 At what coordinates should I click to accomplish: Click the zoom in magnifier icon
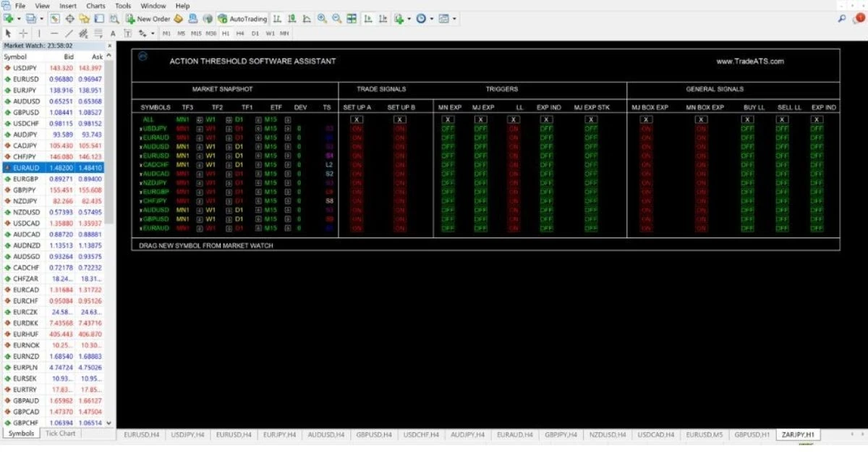(x=322, y=18)
